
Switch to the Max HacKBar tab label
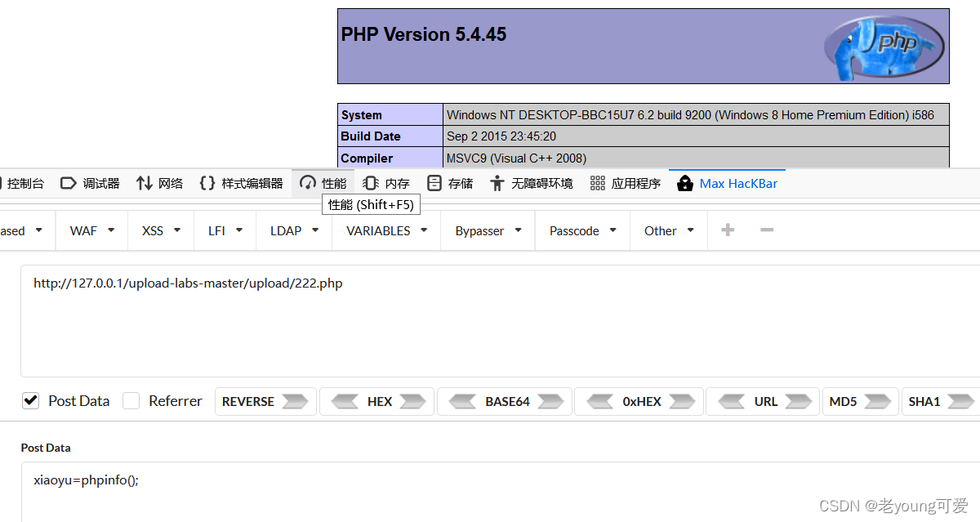coord(738,183)
